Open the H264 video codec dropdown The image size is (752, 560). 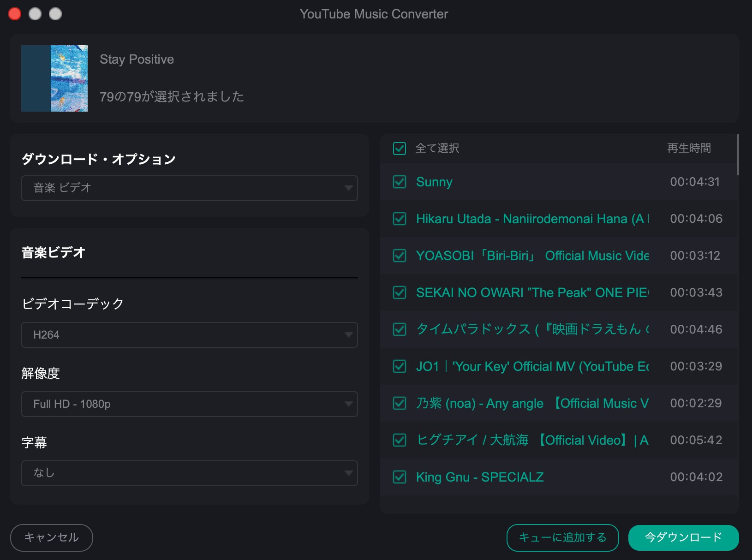tap(190, 335)
